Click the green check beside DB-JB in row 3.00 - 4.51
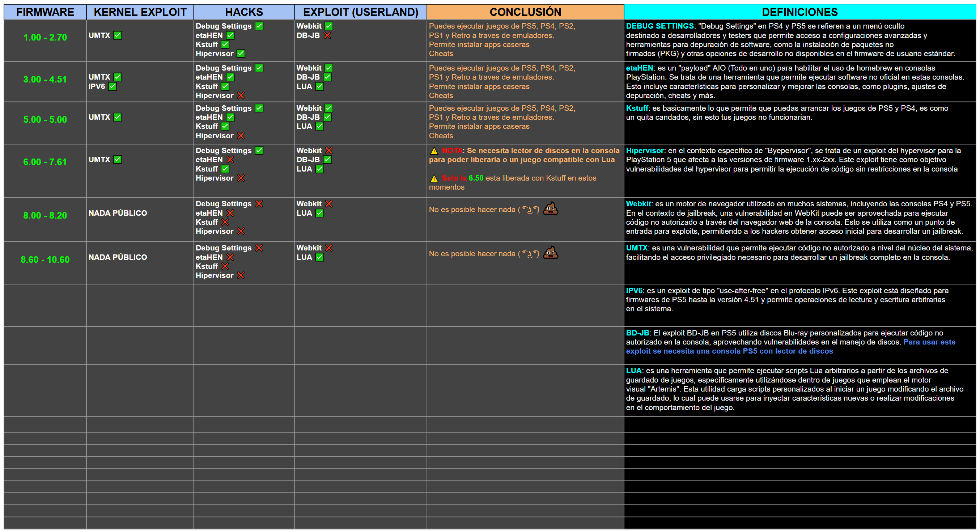The height and width of the screenshot is (532, 980). pyautogui.click(x=327, y=77)
